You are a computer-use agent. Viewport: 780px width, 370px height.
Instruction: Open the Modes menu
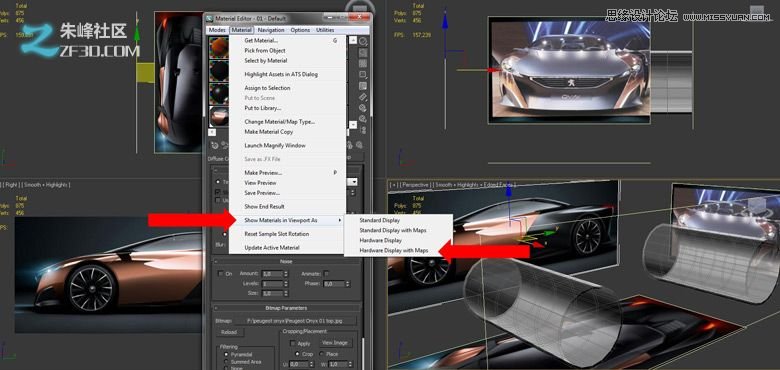tap(217, 30)
